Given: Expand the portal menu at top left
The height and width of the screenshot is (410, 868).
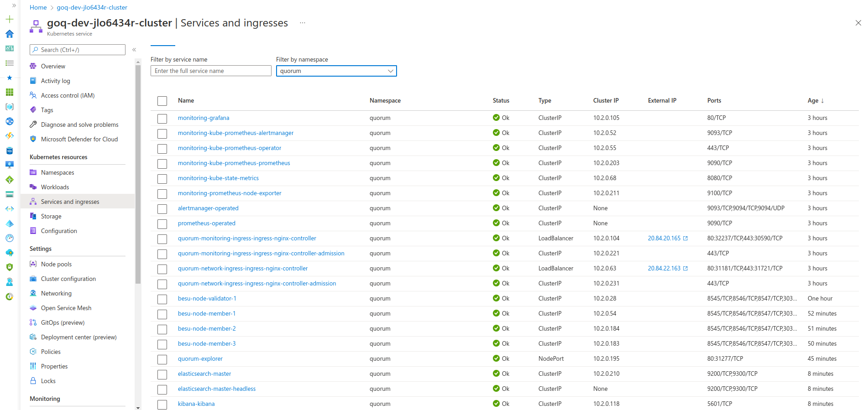Looking at the screenshot, I should (14, 5).
